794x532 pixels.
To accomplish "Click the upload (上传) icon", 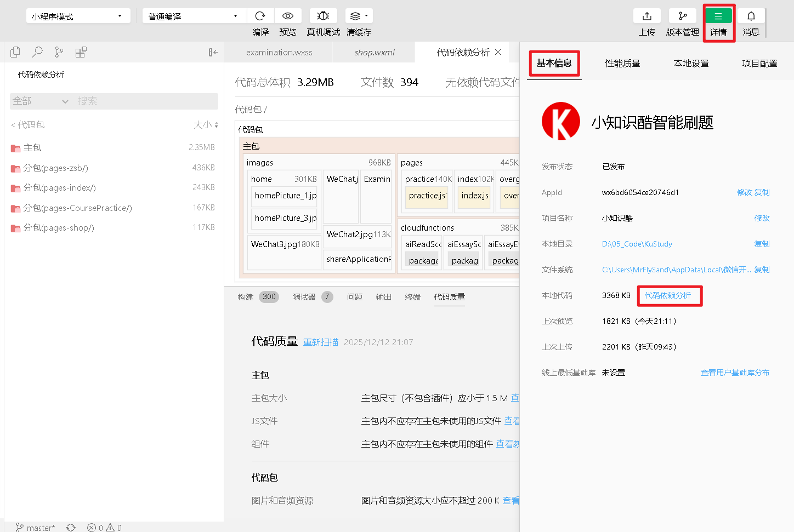I will click(x=647, y=16).
